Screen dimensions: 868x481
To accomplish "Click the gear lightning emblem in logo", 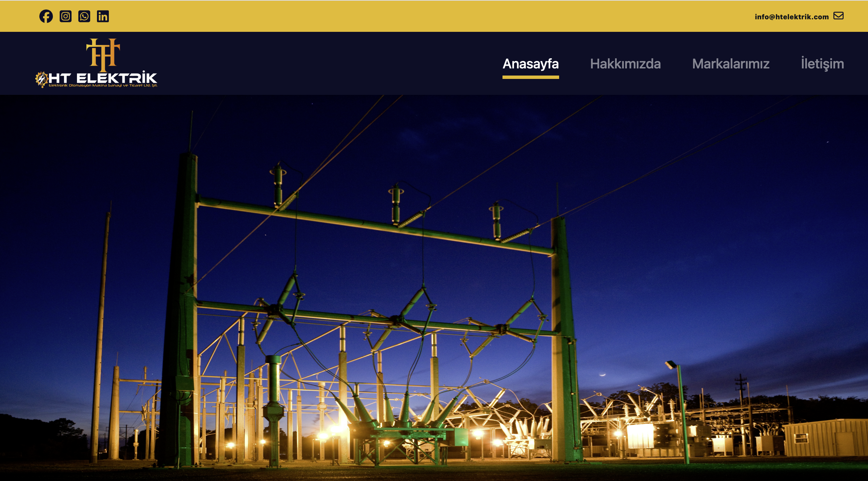I will 42,79.
